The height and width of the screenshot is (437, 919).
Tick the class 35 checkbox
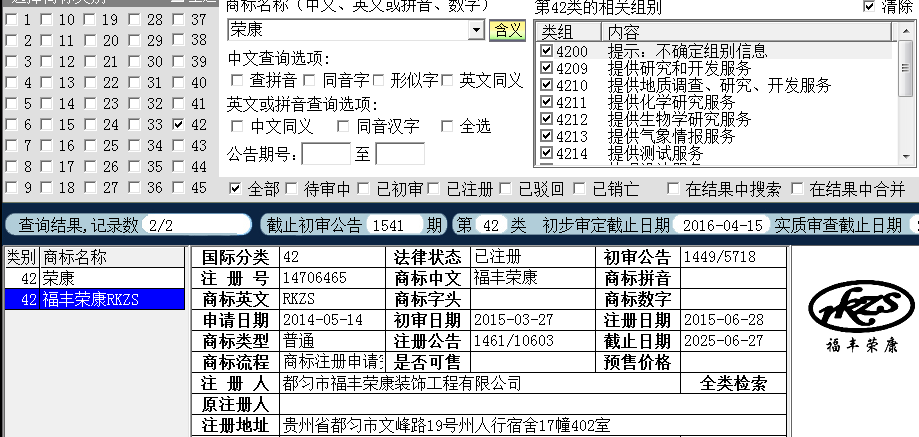(135, 167)
